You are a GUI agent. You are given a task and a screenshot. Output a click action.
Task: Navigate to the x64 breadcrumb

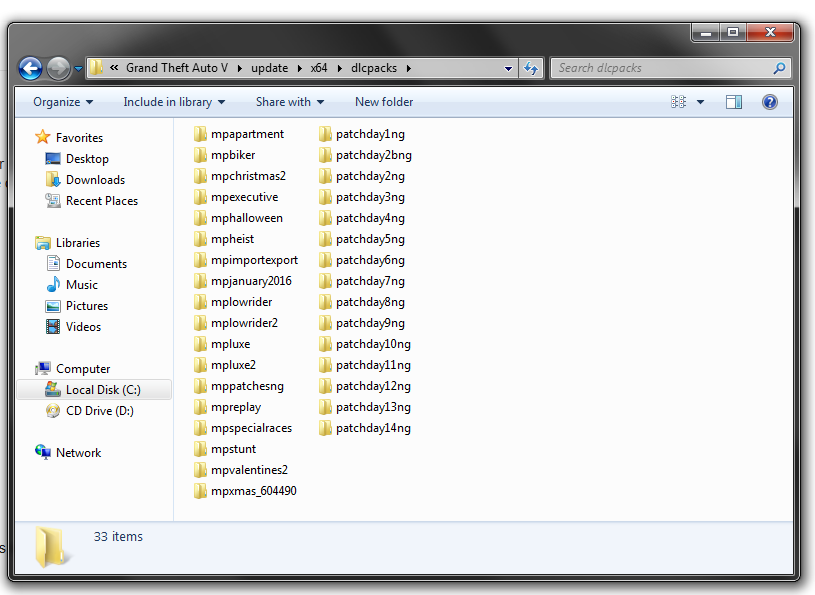tap(319, 68)
